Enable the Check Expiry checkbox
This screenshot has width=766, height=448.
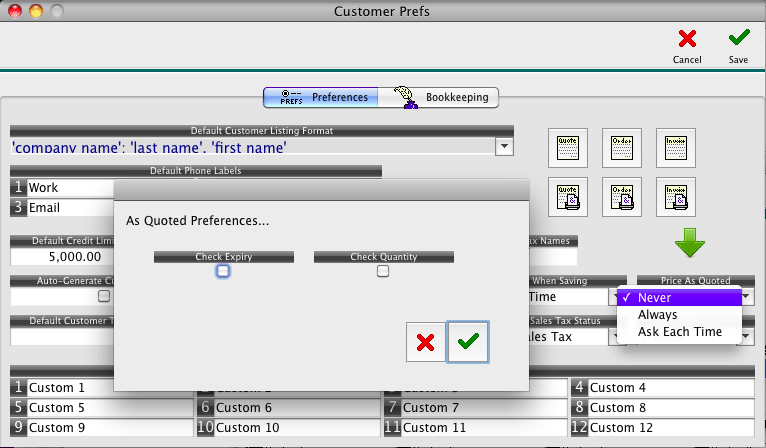(223, 271)
